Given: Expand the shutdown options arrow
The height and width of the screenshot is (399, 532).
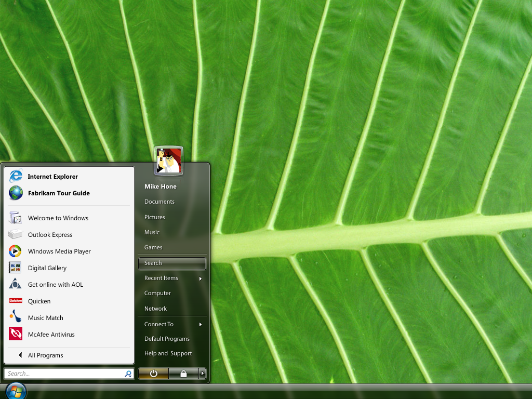Looking at the screenshot, I should 202,374.
